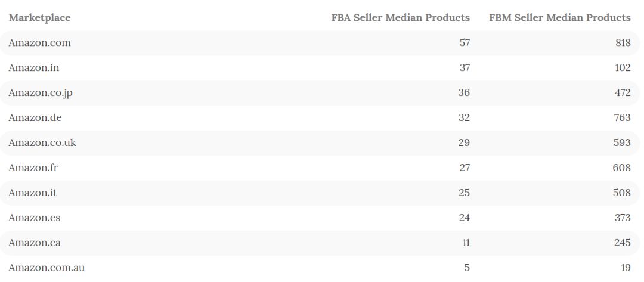
Task: Click the Amazon.ca marketplace name
Action: coord(34,243)
